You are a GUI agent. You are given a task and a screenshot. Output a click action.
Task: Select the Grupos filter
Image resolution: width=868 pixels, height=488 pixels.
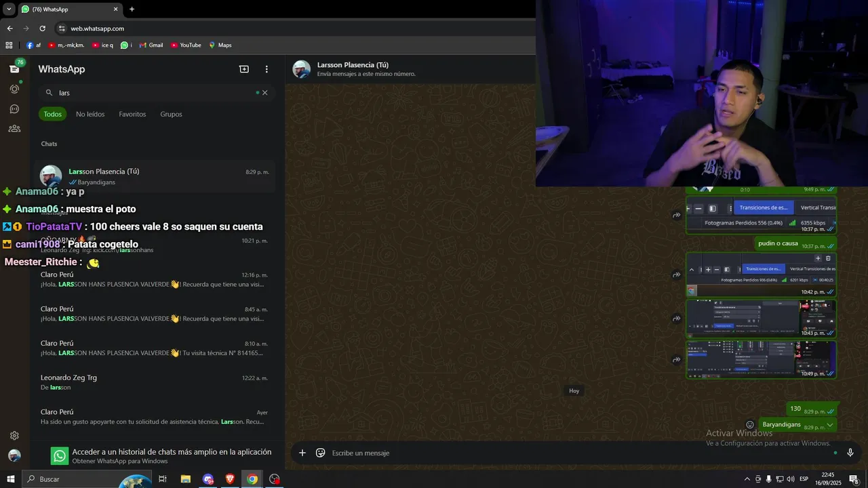click(x=171, y=114)
